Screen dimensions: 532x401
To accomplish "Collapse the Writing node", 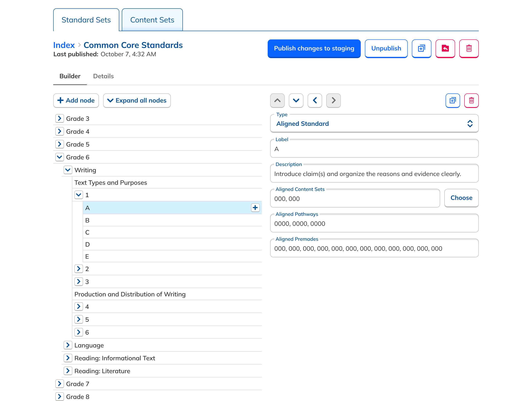I will [x=68, y=170].
